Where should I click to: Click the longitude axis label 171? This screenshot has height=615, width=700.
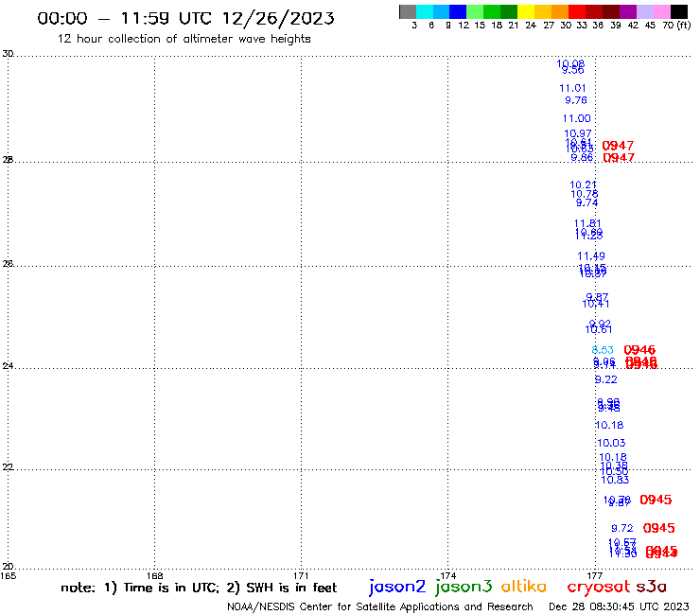click(x=301, y=575)
